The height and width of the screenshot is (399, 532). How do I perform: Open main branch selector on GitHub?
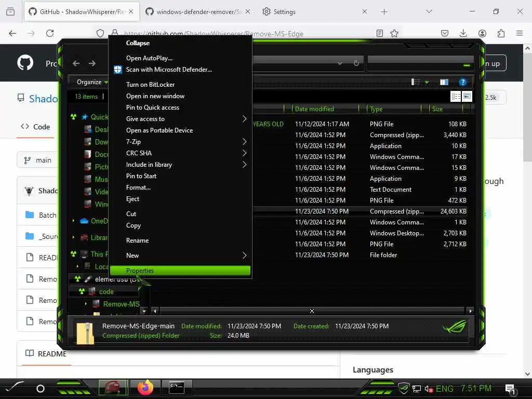[37, 160]
